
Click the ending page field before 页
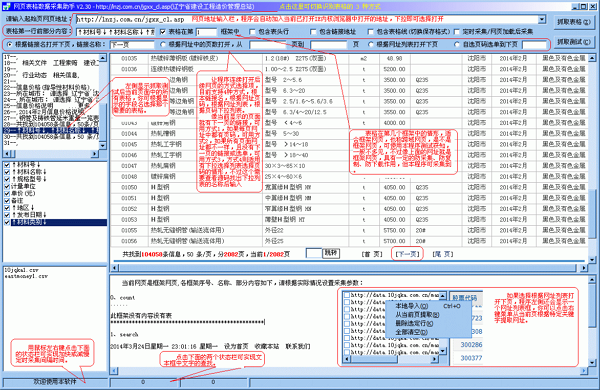[329, 45]
